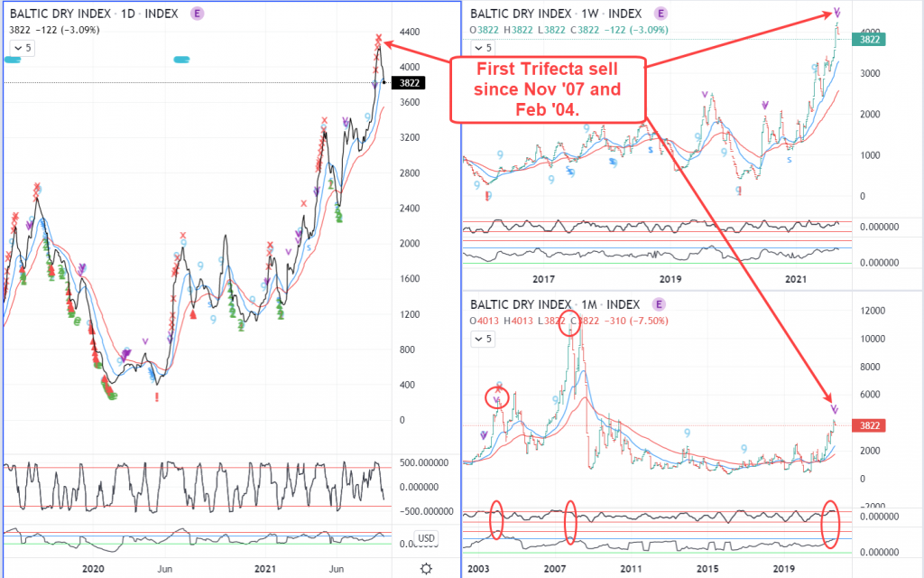Click the red 3822 price label on monthly chart
Image resolution: width=924 pixels, height=578 pixels.
869,425
